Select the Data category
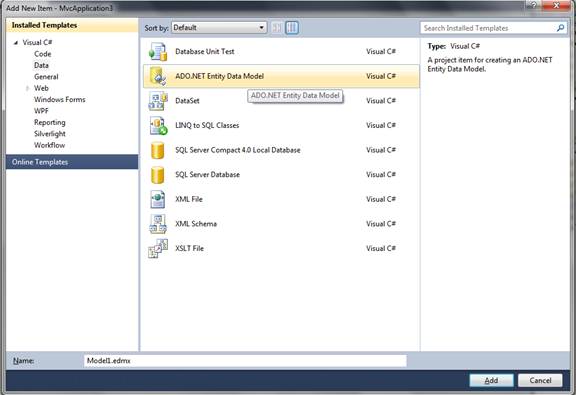The image size is (576, 395). (x=41, y=65)
